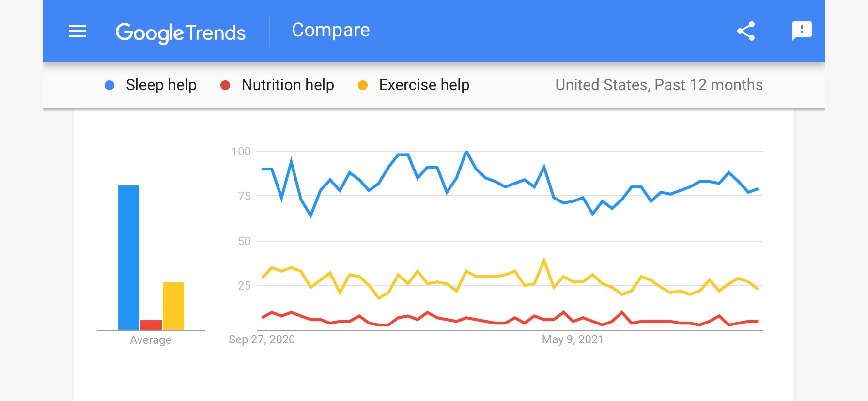Screen dimensions: 868x401
Task: Click the 100 y-axis label
Action: click(x=241, y=152)
